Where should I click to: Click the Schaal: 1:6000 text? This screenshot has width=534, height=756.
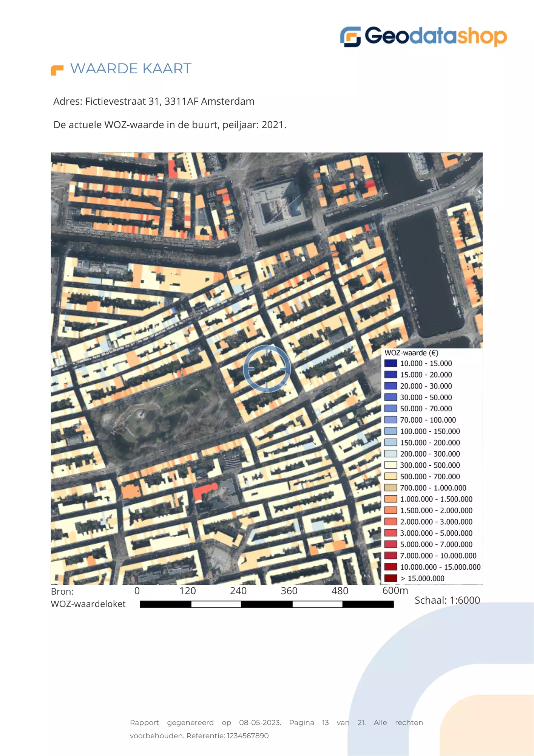click(447, 600)
